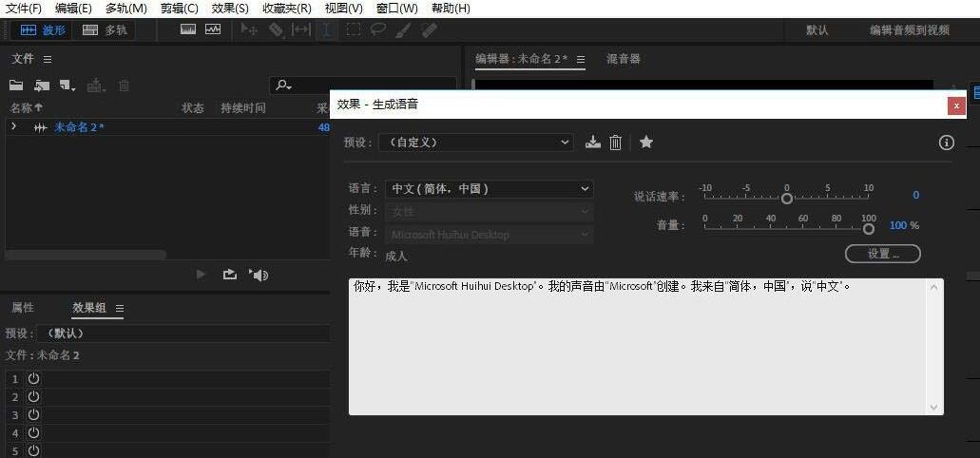980x458 pixels.
Task: Open the 效果组 预设 (默认) dropdown
Action: tap(183, 334)
